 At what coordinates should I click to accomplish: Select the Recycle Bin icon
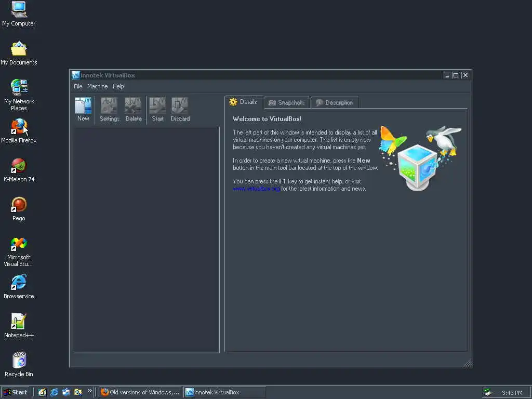[x=19, y=364]
